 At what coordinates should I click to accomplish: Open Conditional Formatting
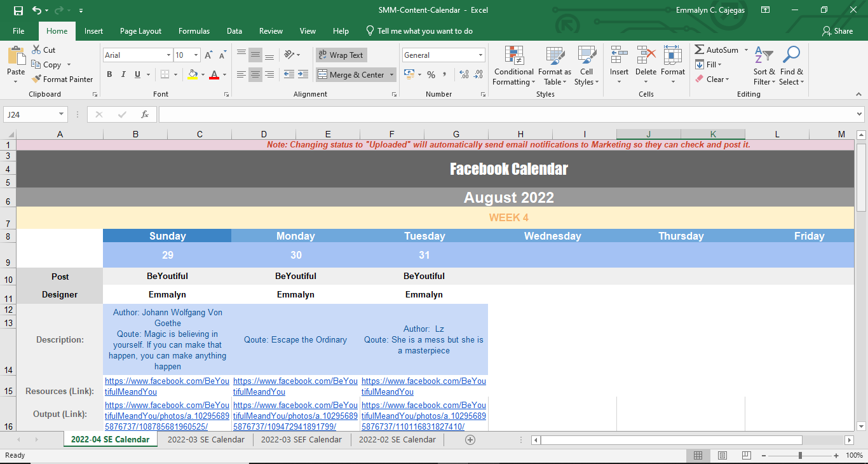513,65
